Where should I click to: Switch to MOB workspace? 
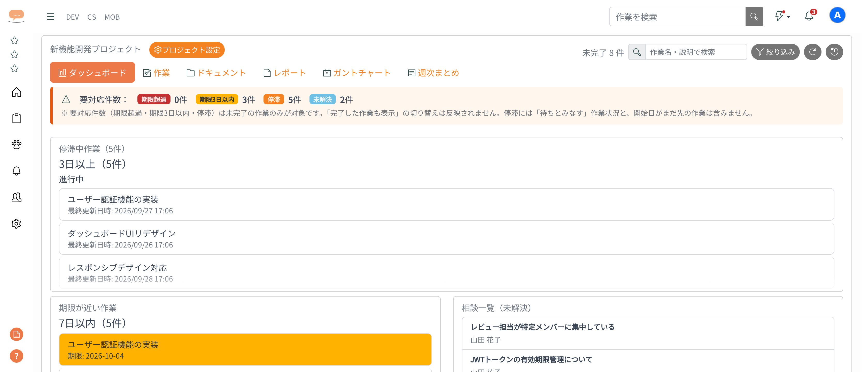tap(112, 17)
